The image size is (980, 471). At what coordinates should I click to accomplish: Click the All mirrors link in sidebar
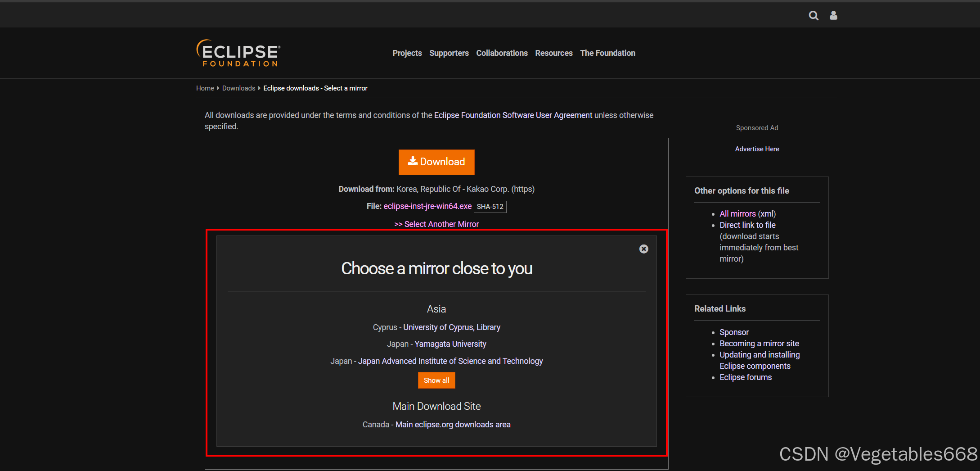click(737, 213)
